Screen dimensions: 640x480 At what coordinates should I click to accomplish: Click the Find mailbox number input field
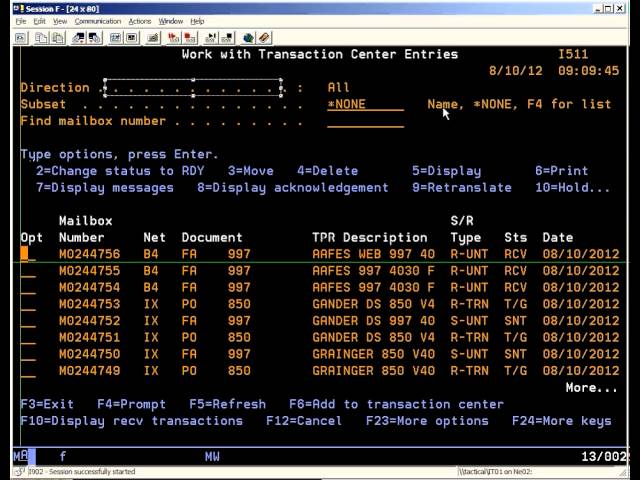pyautogui.click(x=365, y=121)
